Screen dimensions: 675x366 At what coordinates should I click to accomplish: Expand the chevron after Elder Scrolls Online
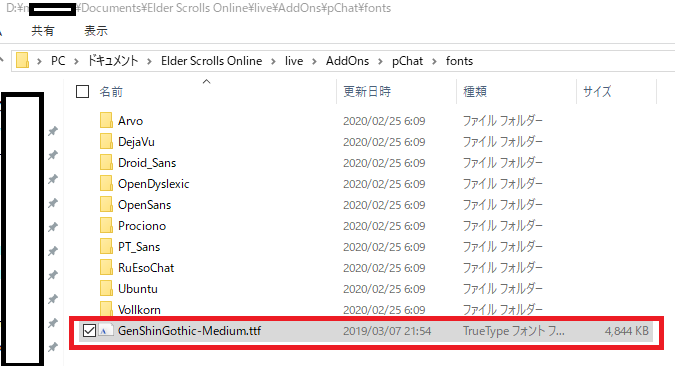pos(273,61)
